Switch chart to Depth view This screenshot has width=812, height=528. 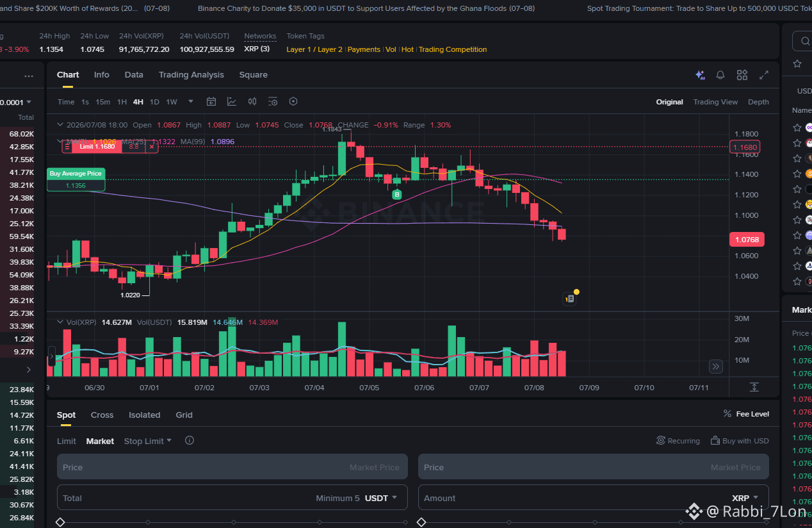pos(758,102)
